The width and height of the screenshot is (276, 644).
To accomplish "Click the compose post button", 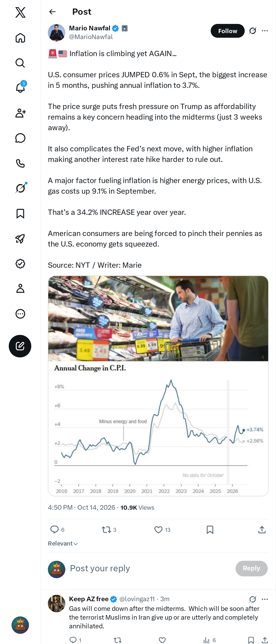I will tap(20, 346).
